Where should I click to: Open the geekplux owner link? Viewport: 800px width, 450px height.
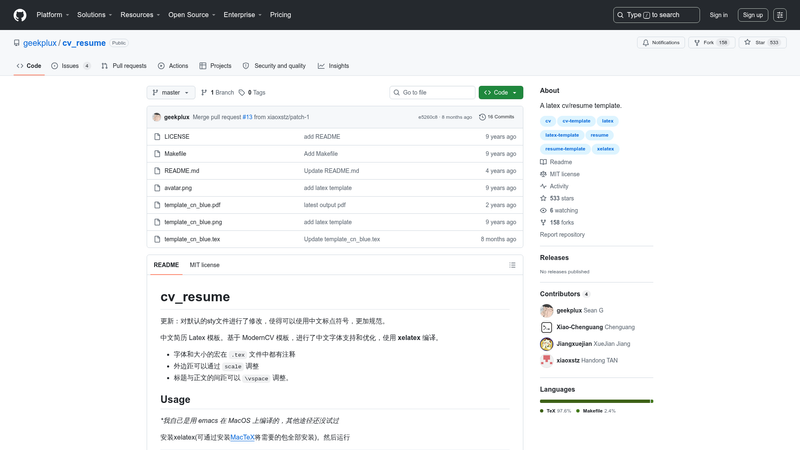point(40,43)
